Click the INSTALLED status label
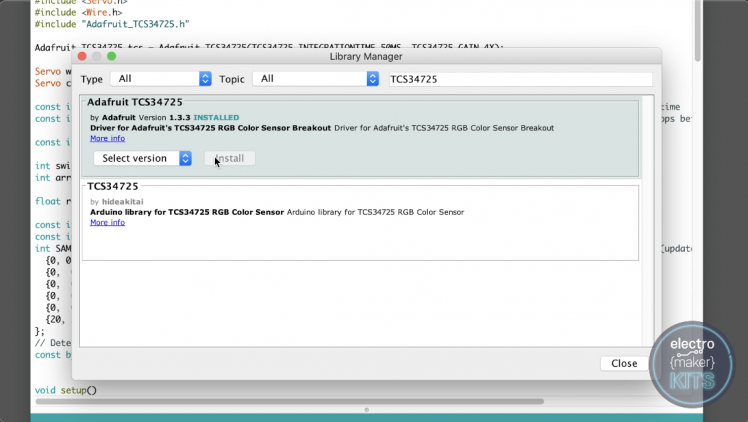This screenshot has width=748, height=422. [x=216, y=117]
